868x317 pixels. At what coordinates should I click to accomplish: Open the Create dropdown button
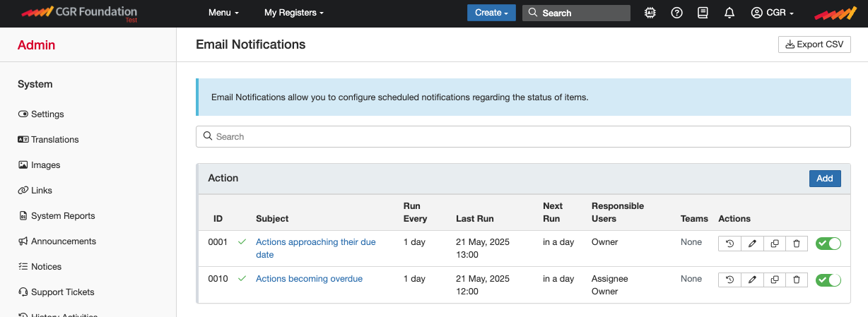pos(492,13)
